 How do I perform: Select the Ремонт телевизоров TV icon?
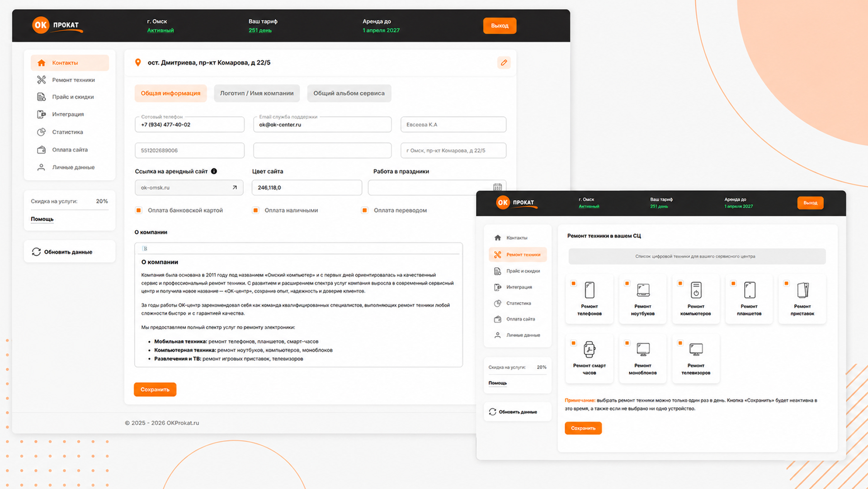coord(696,349)
